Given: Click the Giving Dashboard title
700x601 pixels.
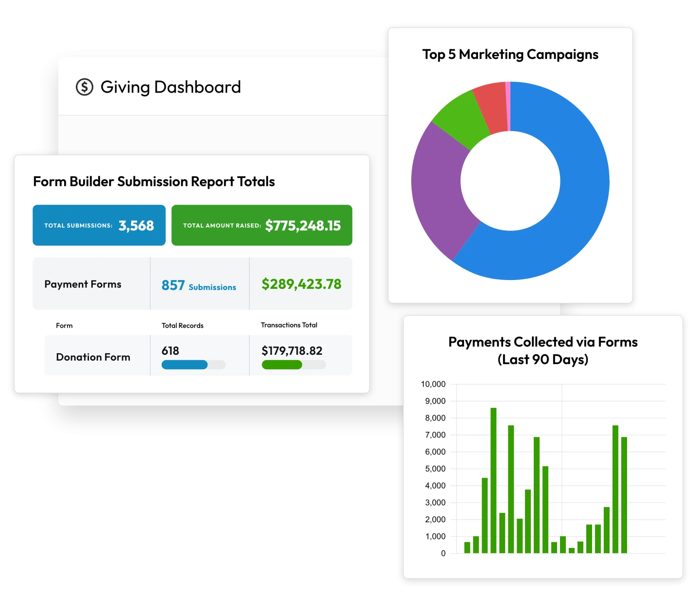Looking at the screenshot, I should pyautogui.click(x=170, y=87).
